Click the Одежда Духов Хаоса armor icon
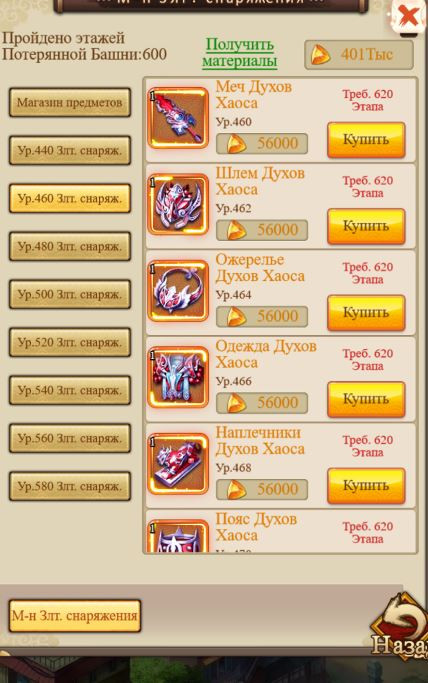Screen dimensions: 428x683 coord(178,377)
